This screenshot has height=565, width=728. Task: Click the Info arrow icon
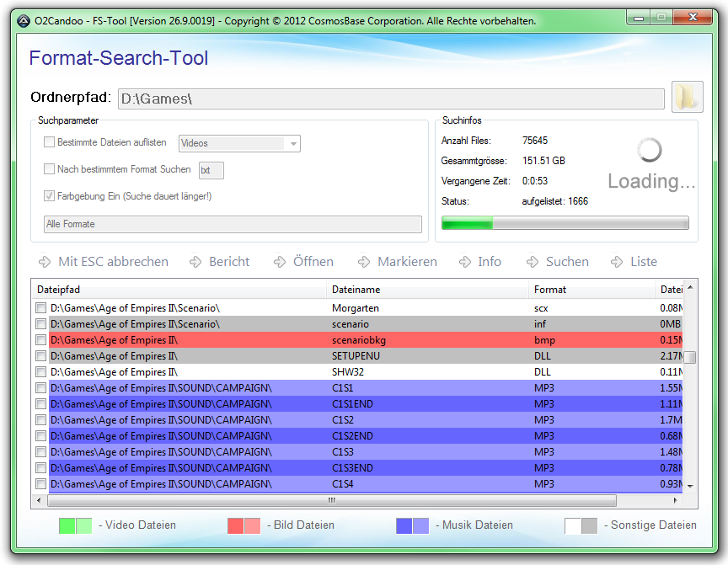tap(465, 262)
